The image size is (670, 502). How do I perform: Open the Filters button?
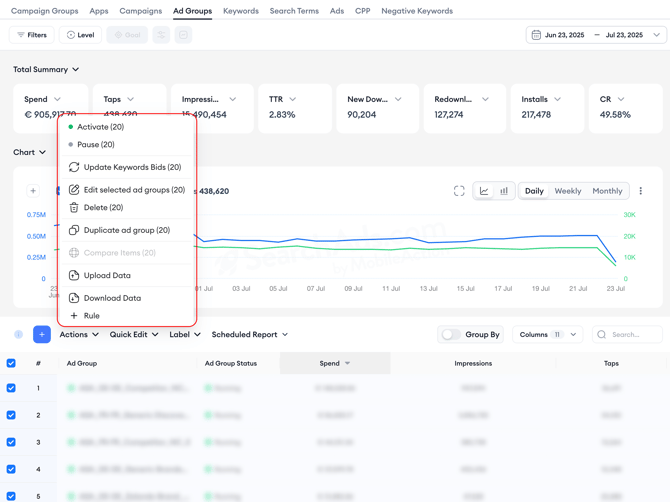[x=32, y=35]
